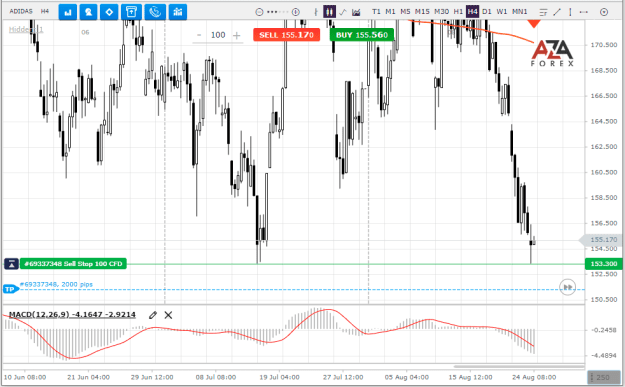The height and width of the screenshot is (387, 625).
Task: Click the H4 label next to ADIDAS
Action: tap(45, 11)
